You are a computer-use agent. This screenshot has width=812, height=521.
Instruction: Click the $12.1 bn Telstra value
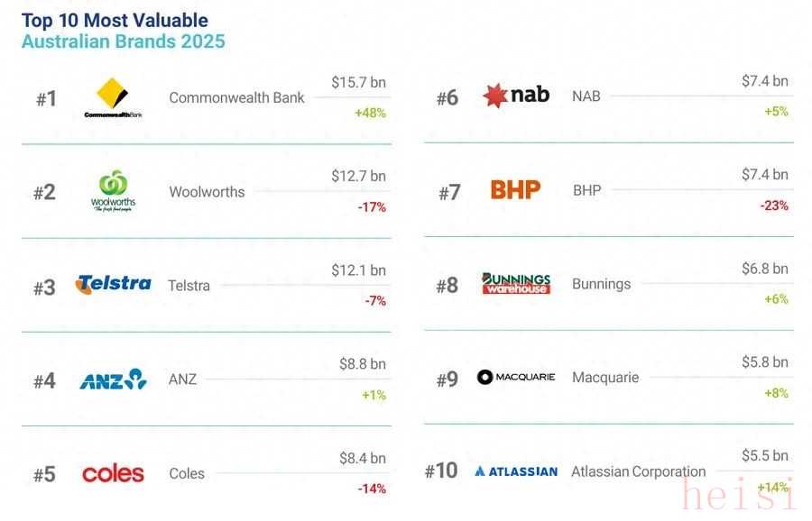(x=358, y=270)
